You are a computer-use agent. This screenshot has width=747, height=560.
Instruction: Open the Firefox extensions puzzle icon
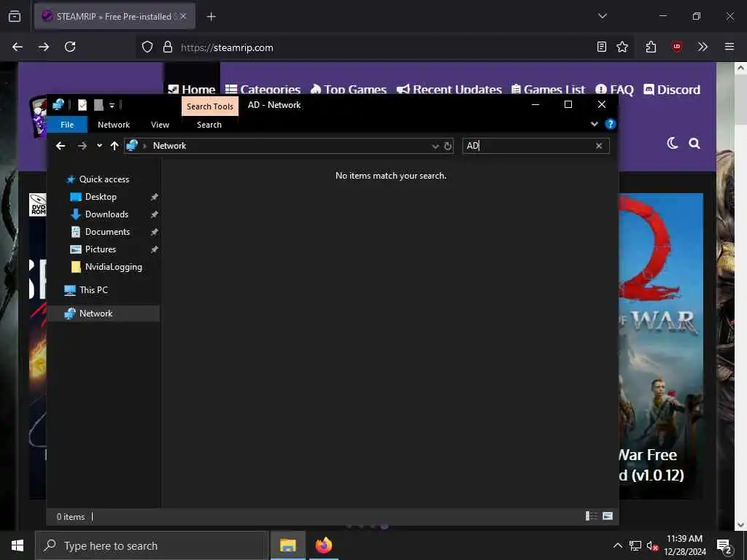(651, 47)
